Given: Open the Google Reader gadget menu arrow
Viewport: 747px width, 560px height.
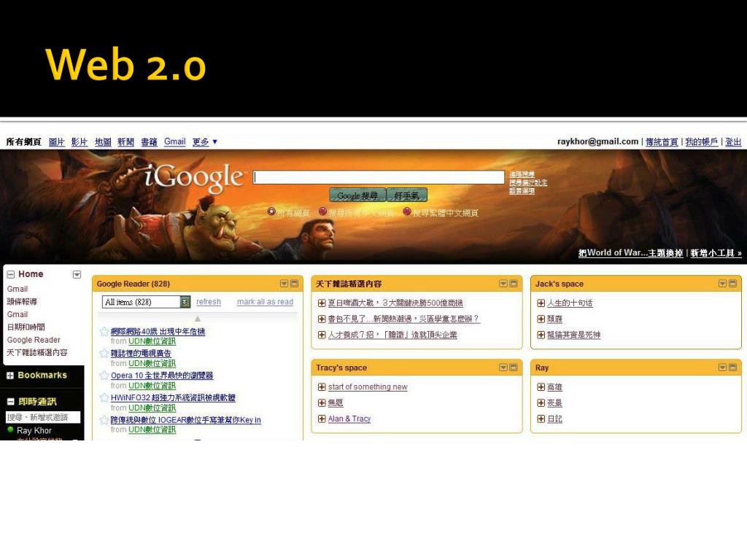Looking at the screenshot, I should [x=284, y=284].
